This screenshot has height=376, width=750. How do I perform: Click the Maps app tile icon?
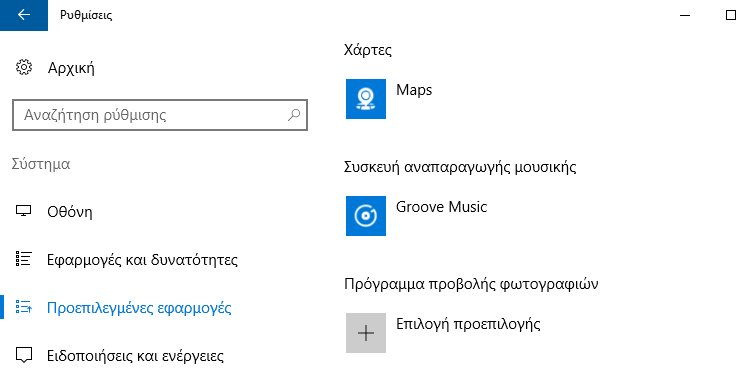tap(366, 99)
